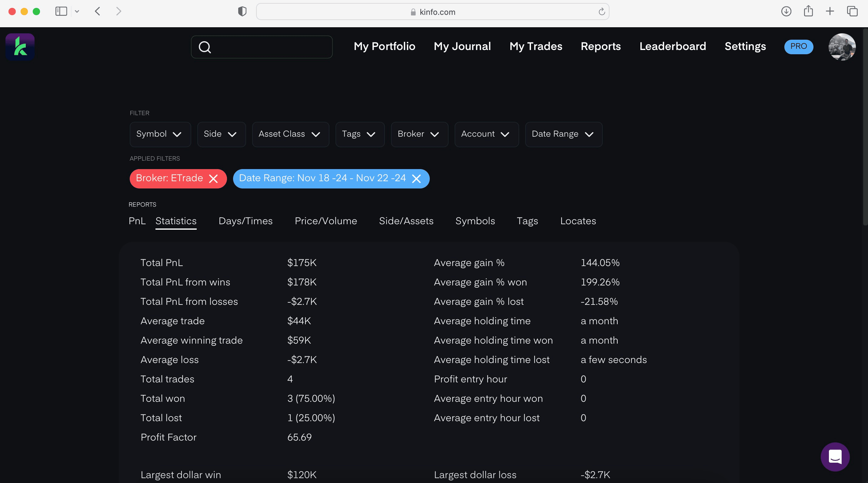
Task: Open the Asset Class dropdown
Action: tap(290, 134)
